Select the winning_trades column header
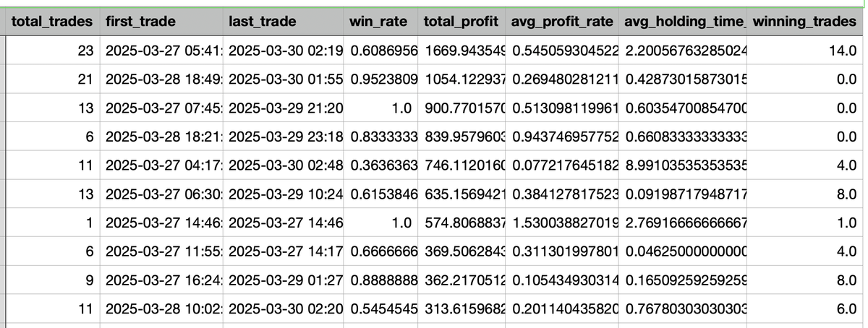Viewport: 868px width, 328px height. click(806, 22)
